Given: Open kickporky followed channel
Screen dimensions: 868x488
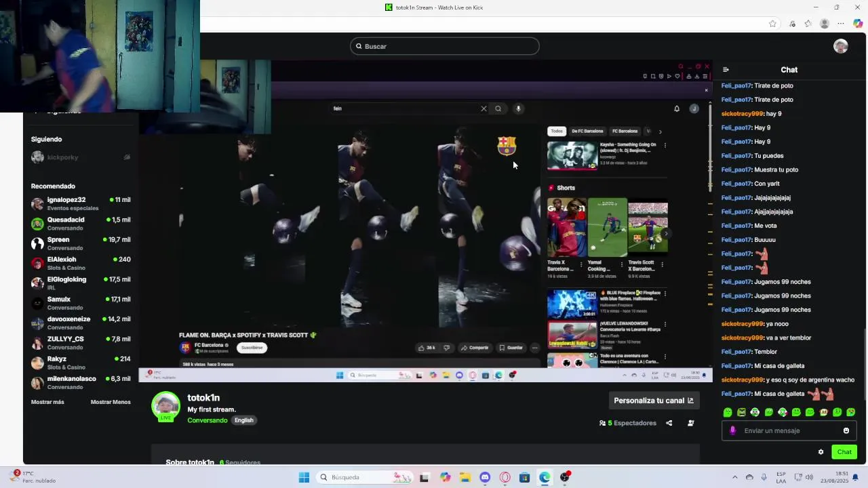Looking at the screenshot, I should [81, 157].
